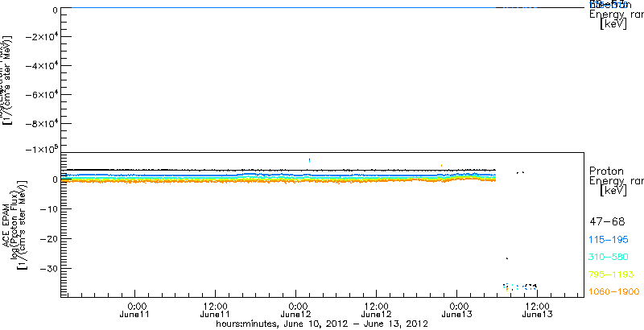Image resolution: width=644 pixels, height=330 pixels.
Task: Click the cyan 310-580 legend entry
Action: click(x=609, y=257)
